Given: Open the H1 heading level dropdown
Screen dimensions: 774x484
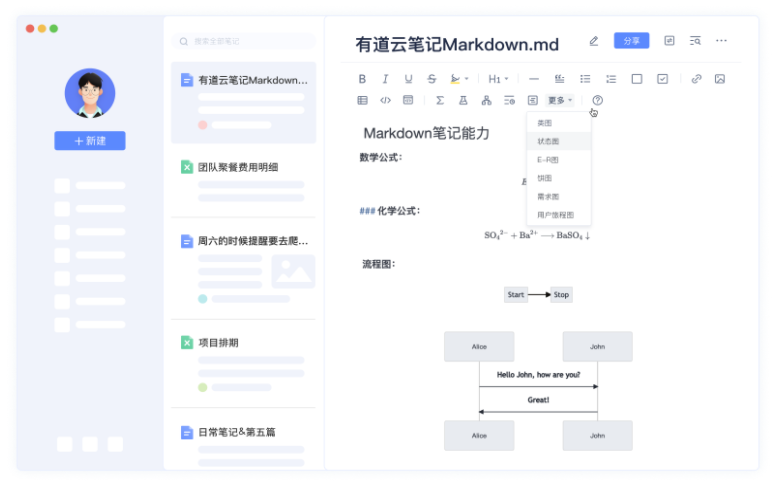Looking at the screenshot, I should (498, 79).
